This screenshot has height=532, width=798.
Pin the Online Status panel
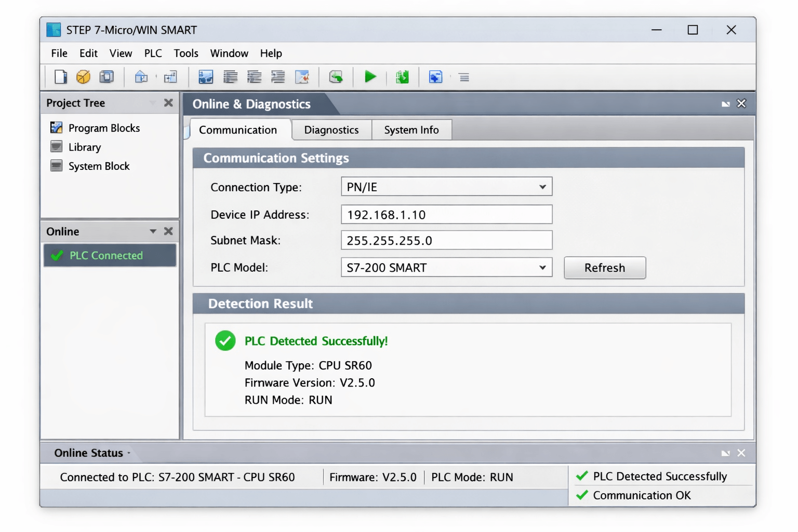tap(726, 453)
